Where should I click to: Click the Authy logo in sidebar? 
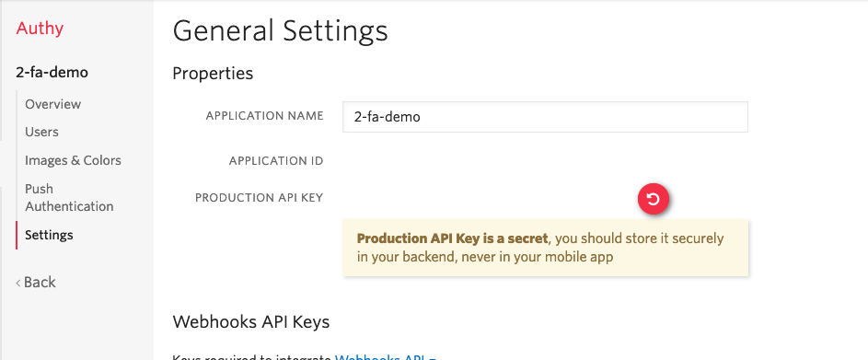coord(40,29)
